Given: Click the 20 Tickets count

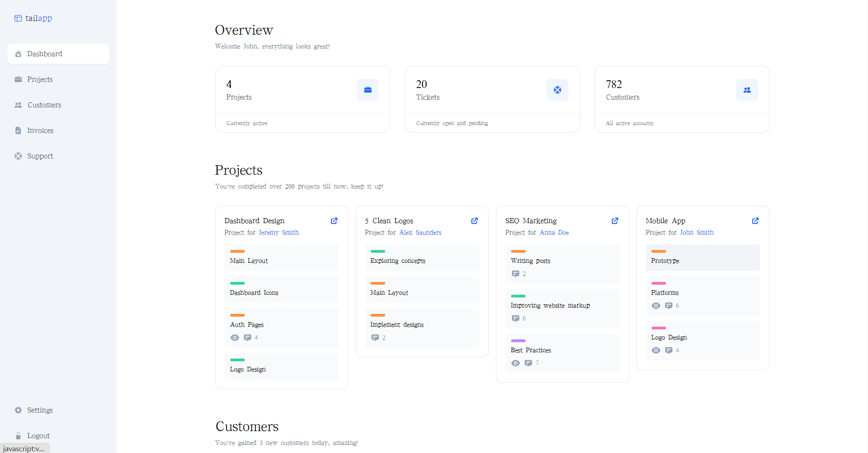Looking at the screenshot, I should pos(422,84).
